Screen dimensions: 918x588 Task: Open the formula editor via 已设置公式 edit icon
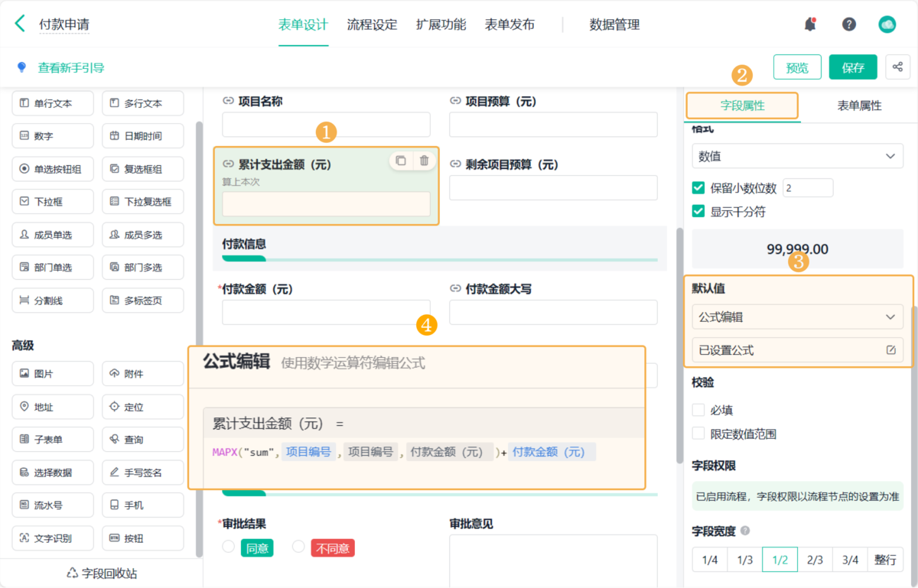[890, 349]
